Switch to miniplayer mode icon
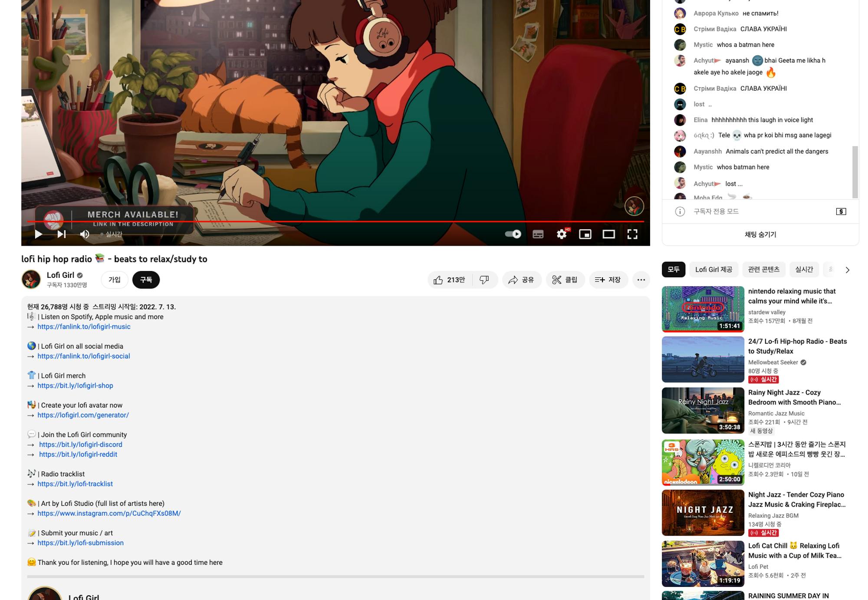Viewport: 868px width, 600px height. 585,234
